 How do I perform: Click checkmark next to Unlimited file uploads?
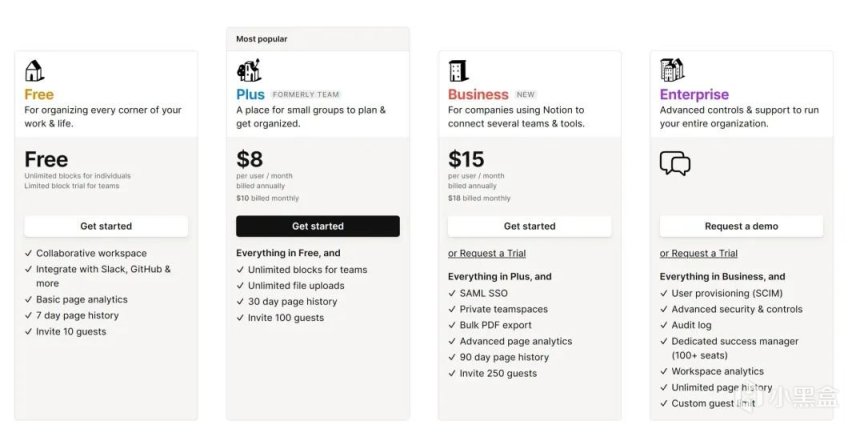click(x=240, y=286)
